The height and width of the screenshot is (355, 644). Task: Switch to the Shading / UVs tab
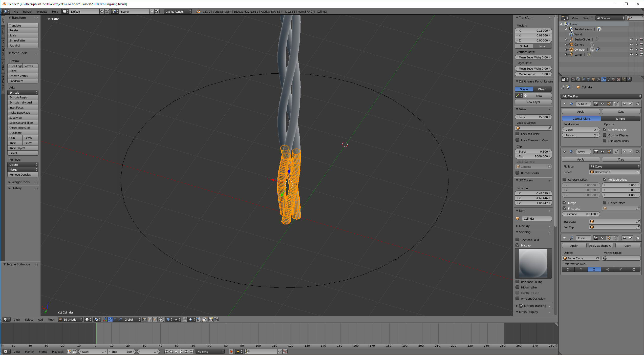pos(3,49)
